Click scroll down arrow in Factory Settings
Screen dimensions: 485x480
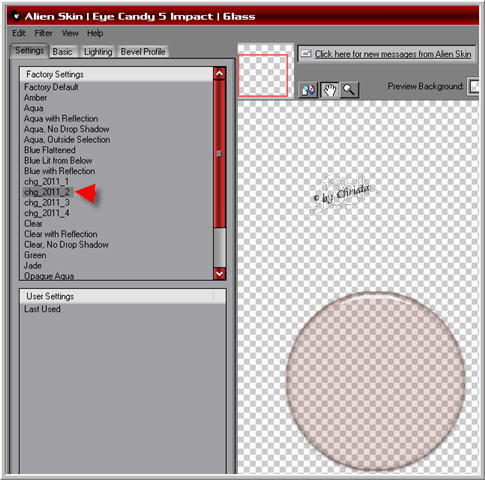coord(219,274)
